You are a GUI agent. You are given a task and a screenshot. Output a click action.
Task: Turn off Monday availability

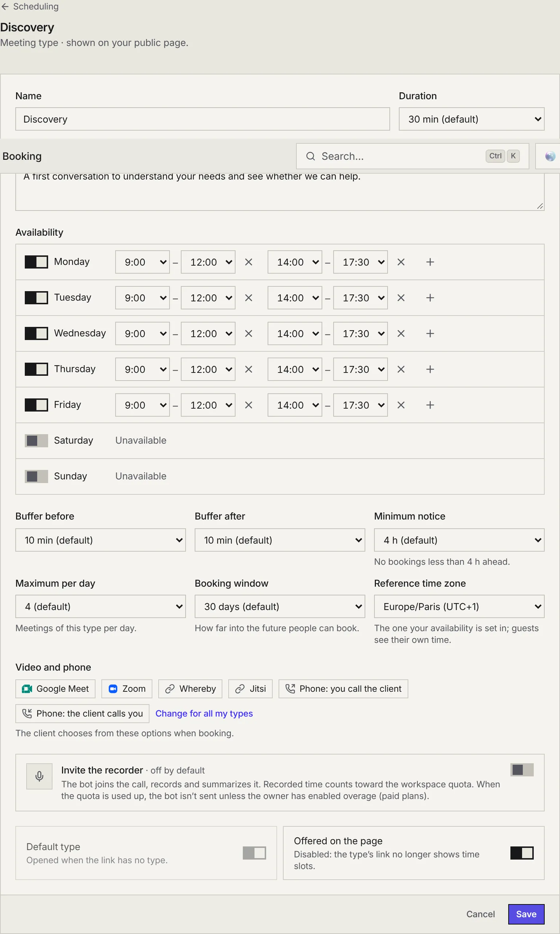click(x=36, y=262)
